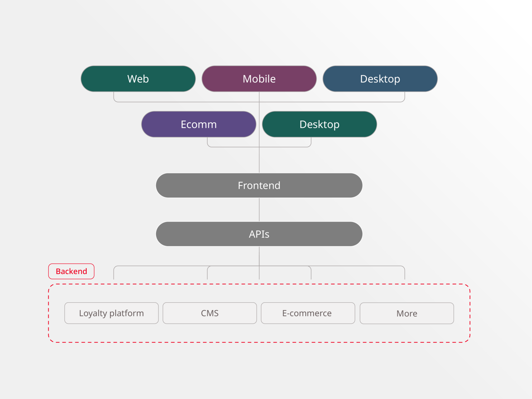Click the red Backend label
The height and width of the screenshot is (399, 532).
tap(71, 271)
